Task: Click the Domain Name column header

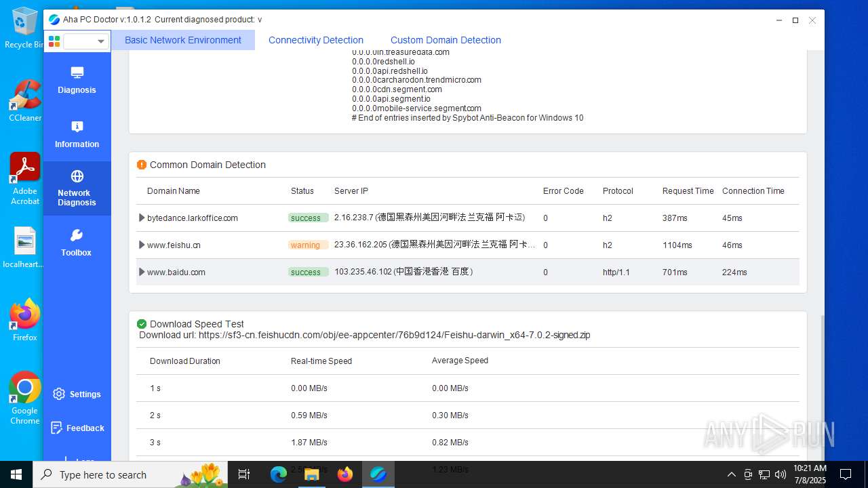Action: 174,191
